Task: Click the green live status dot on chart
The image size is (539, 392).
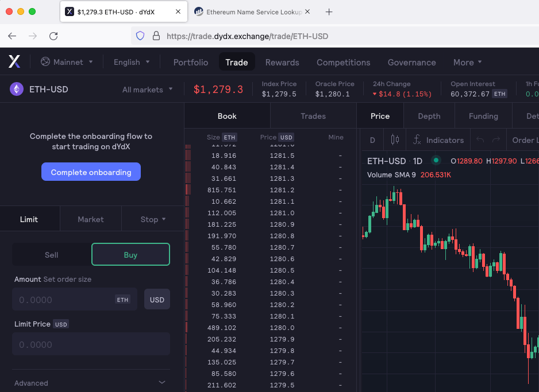Action: point(436,160)
